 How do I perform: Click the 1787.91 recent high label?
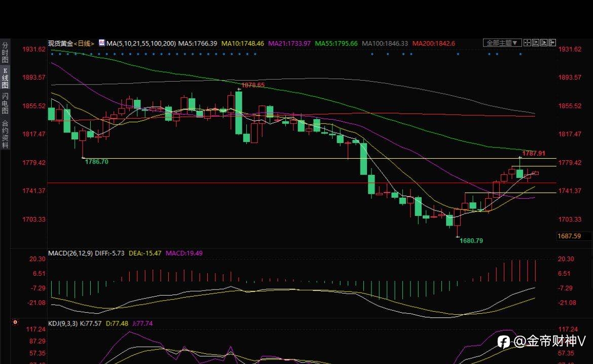534,153
